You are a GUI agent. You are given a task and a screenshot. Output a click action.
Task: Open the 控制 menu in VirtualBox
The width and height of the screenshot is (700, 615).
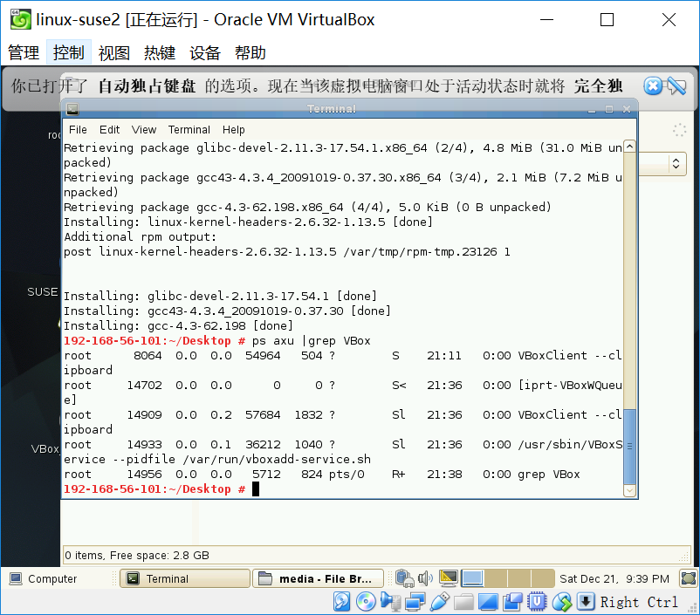pos(69,52)
